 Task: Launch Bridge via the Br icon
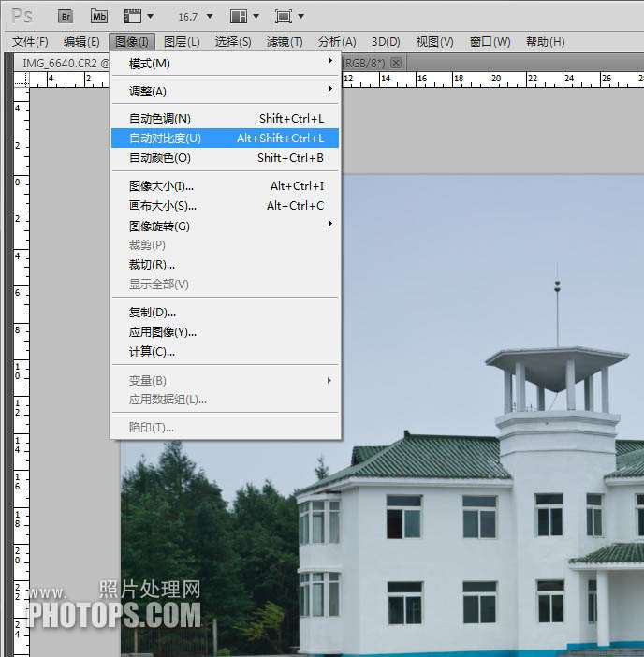66,17
